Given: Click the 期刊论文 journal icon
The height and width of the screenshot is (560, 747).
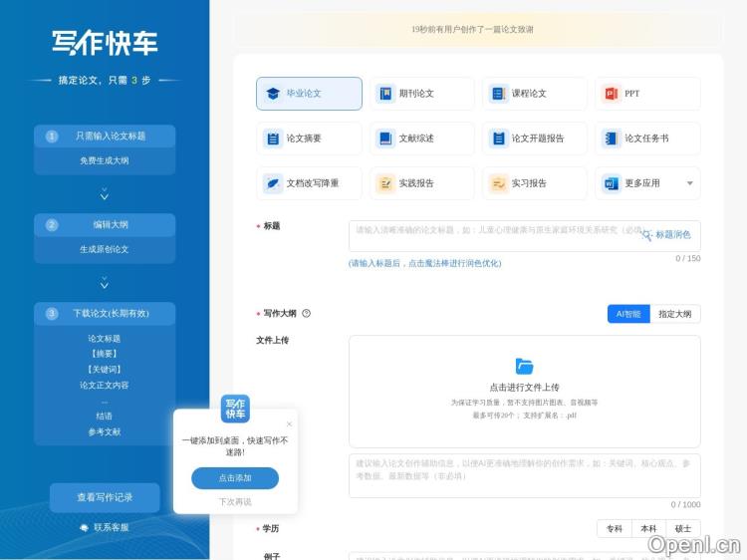Looking at the screenshot, I should [385, 94].
